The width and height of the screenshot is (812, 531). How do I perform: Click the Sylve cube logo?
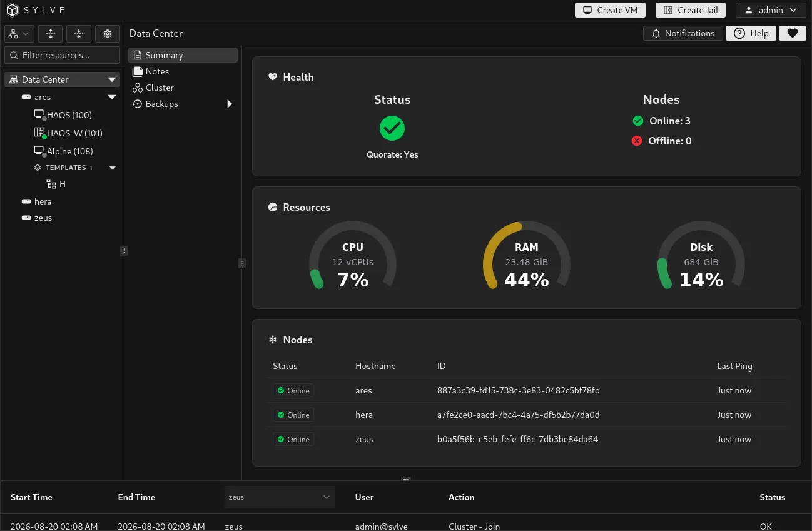point(13,10)
